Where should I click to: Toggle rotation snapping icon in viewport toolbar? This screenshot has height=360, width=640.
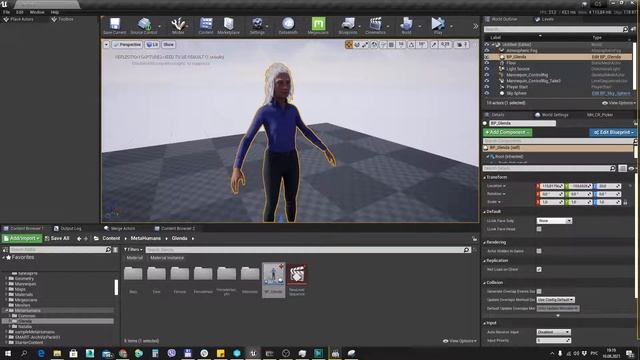[411, 44]
